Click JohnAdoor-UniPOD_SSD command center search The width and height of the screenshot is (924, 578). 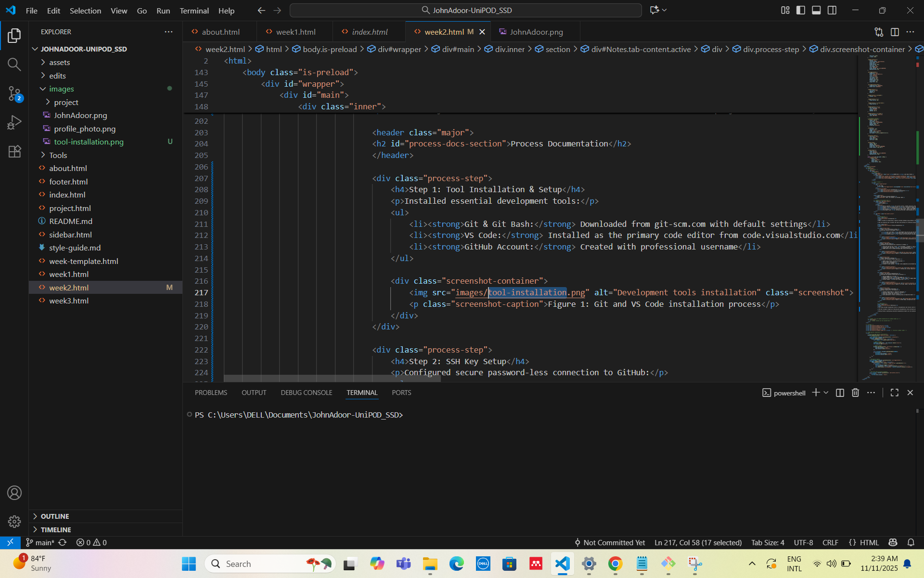click(466, 10)
